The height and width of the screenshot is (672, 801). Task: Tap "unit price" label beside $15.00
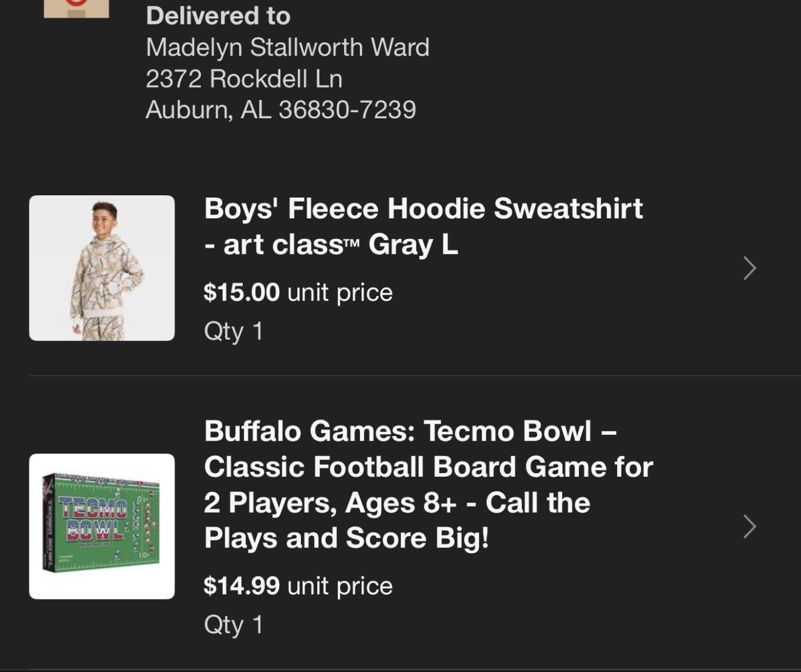point(340,292)
